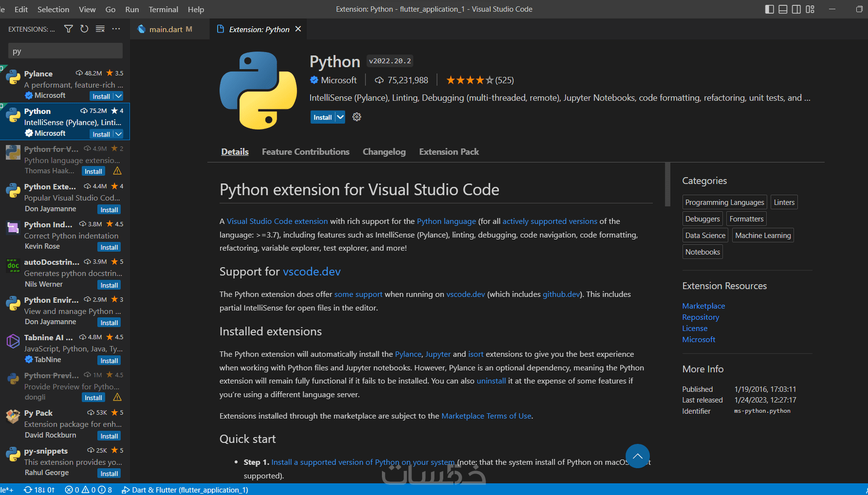Image resolution: width=868 pixels, height=495 pixels.
Task: Open Install dropdown for Python list item
Action: click(118, 134)
